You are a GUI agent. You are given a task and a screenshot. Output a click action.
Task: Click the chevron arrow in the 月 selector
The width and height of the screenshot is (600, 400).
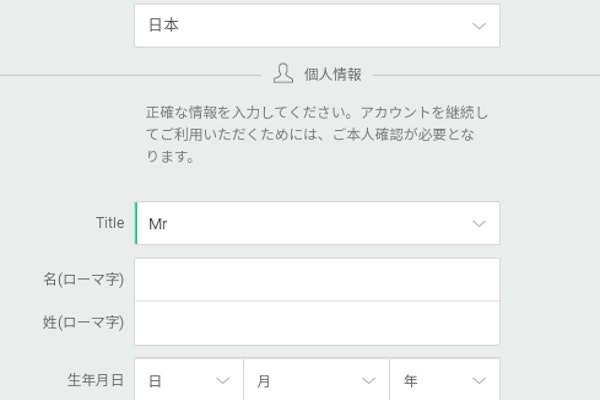369,381
